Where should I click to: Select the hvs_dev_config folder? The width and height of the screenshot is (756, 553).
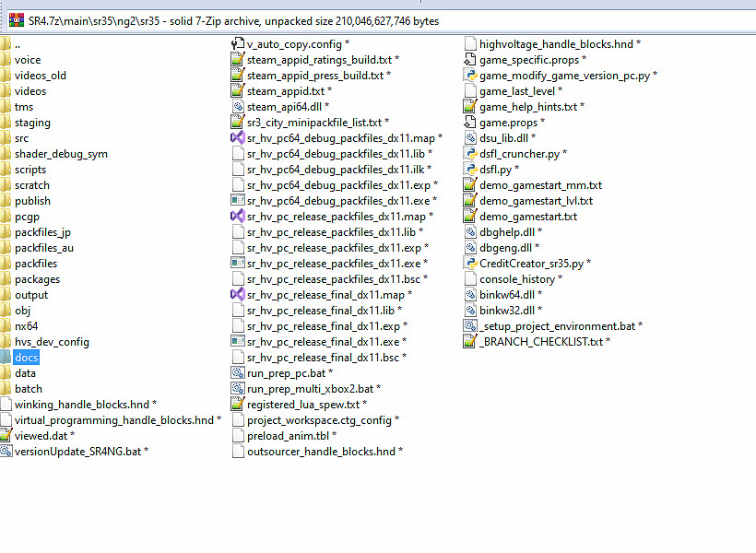(x=52, y=342)
